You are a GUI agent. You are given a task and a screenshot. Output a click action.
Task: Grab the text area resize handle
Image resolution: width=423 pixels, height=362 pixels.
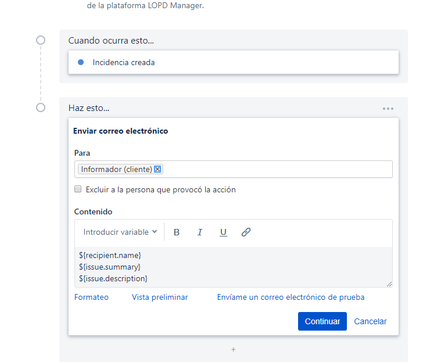(389, 284)
